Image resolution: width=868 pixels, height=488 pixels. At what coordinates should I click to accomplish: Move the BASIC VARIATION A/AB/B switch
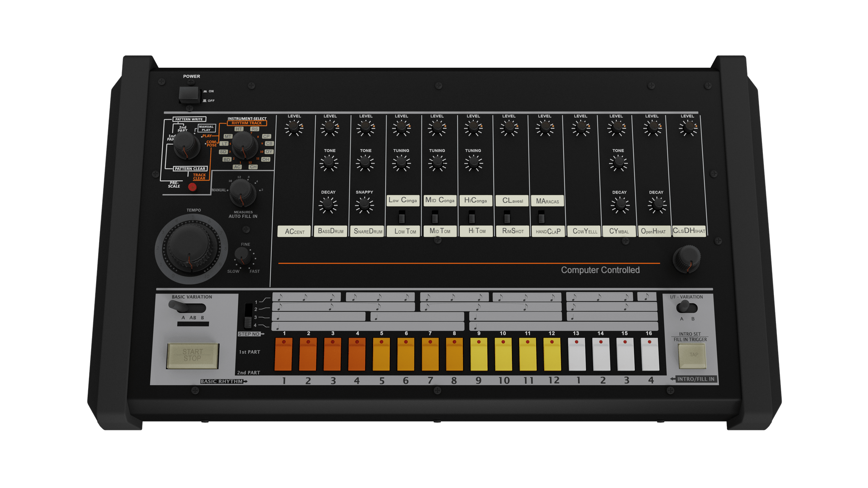(187, 307)
